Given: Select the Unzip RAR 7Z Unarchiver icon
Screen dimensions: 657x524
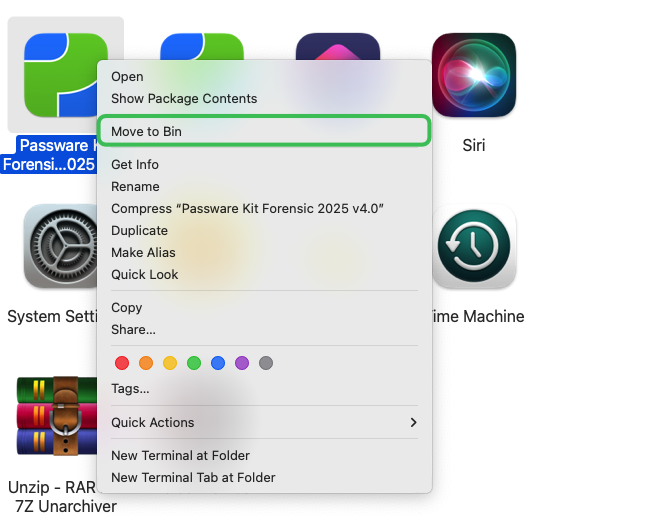Looking at the screenshot, I should click(57, 416).
